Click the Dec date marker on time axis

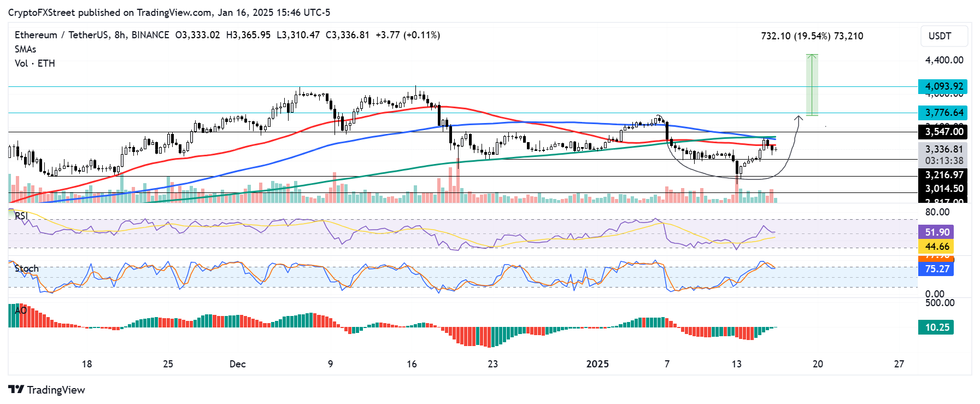(x=238, y=364)
